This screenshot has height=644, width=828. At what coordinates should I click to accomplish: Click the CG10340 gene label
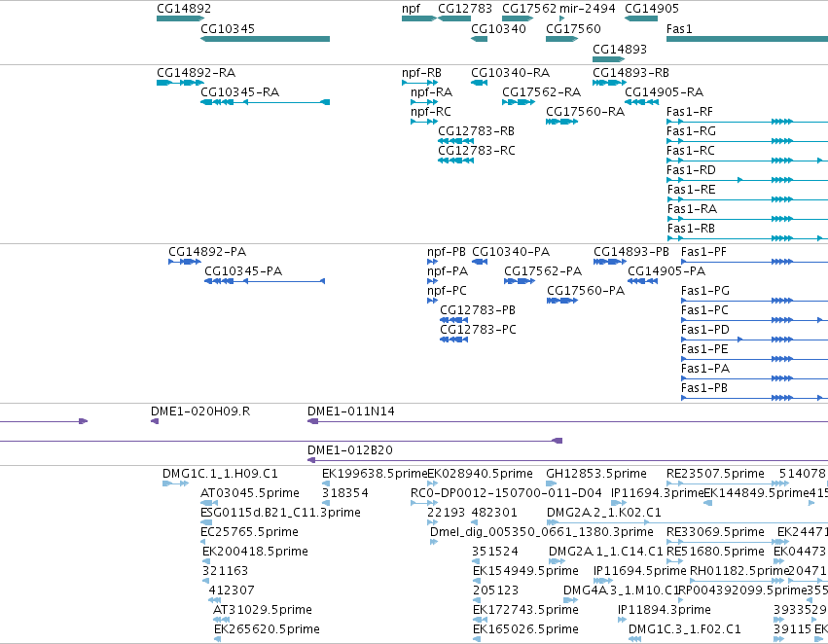[498, 28]
